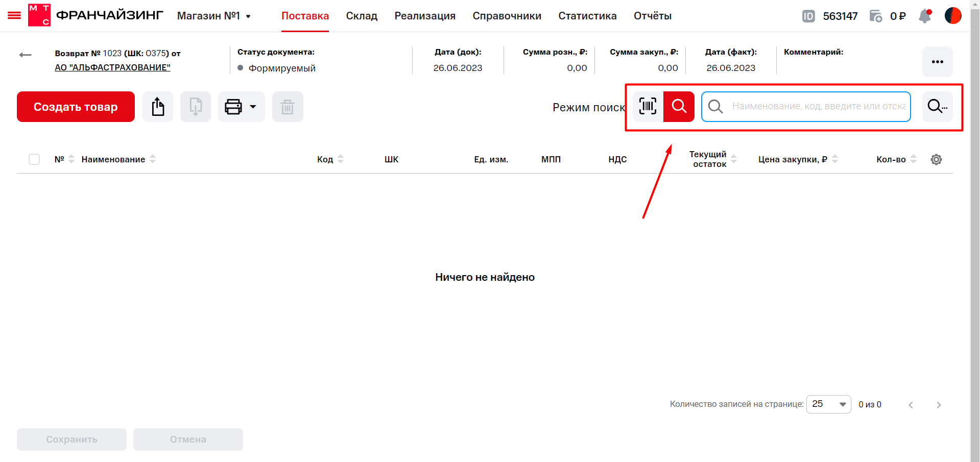Open the Отчёты section
The width and height of the screenshot is (980, 462).
(x=652, y=16)
